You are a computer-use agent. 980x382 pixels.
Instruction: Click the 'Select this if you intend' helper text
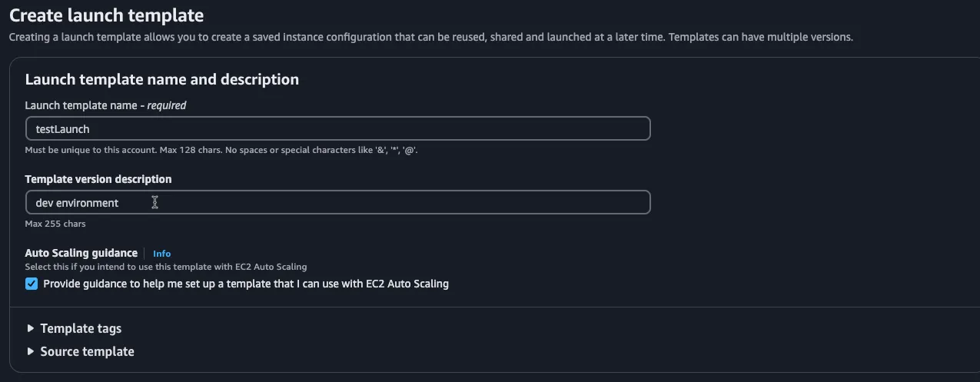pos(165,267)
